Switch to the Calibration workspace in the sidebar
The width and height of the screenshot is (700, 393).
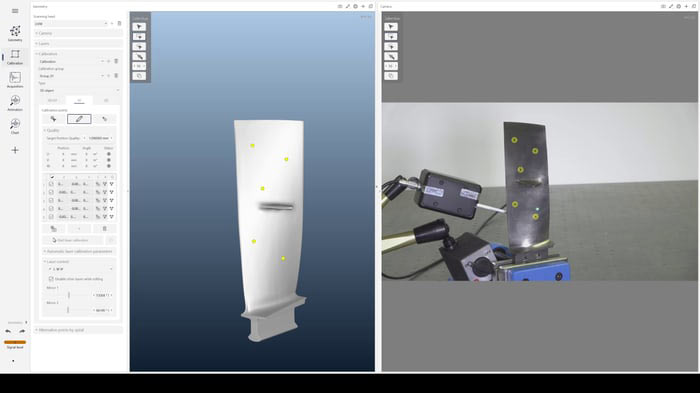click(15, 57)
